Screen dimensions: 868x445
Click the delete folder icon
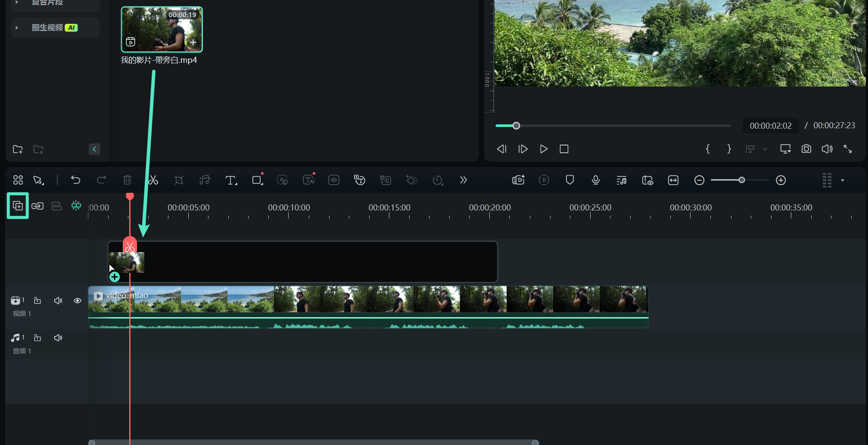pos(38,149)
